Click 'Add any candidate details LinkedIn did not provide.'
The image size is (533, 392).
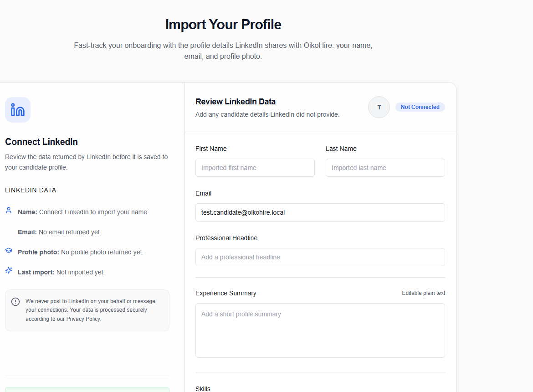tap(267, 114)
